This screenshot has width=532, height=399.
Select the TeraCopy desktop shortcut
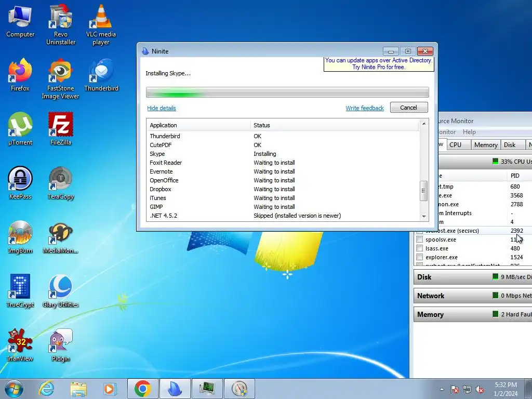(x=61, y=183)
